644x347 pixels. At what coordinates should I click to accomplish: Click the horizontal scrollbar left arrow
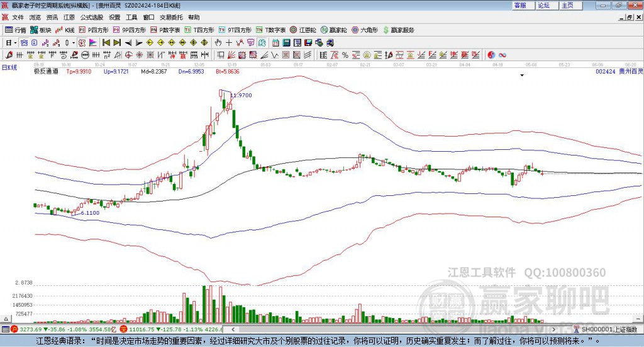[233, 329]
